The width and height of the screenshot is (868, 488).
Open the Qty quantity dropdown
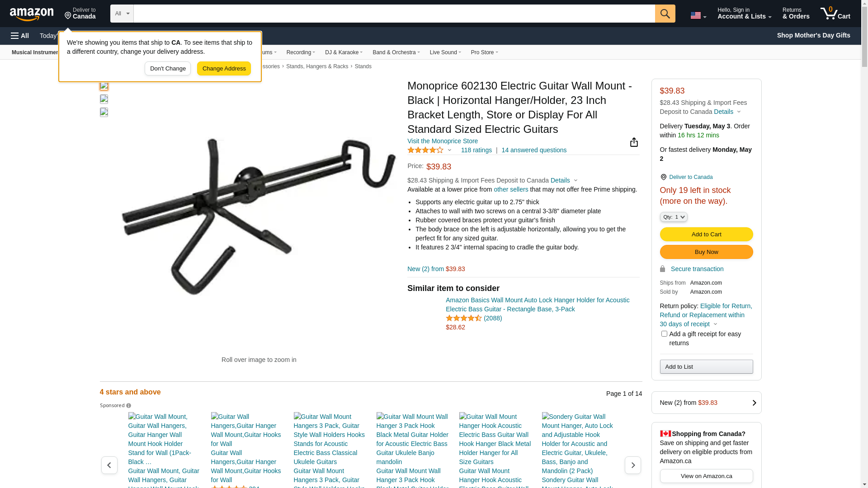click(673, 217)
